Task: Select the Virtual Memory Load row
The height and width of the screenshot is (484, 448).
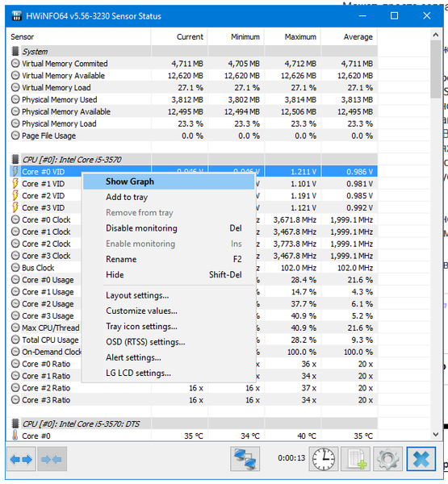Action: tap(192, 88)
